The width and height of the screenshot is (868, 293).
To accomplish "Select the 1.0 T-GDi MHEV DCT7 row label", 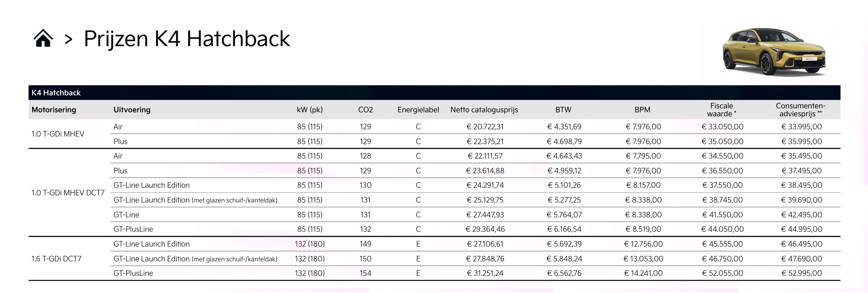I will [68, 193].
